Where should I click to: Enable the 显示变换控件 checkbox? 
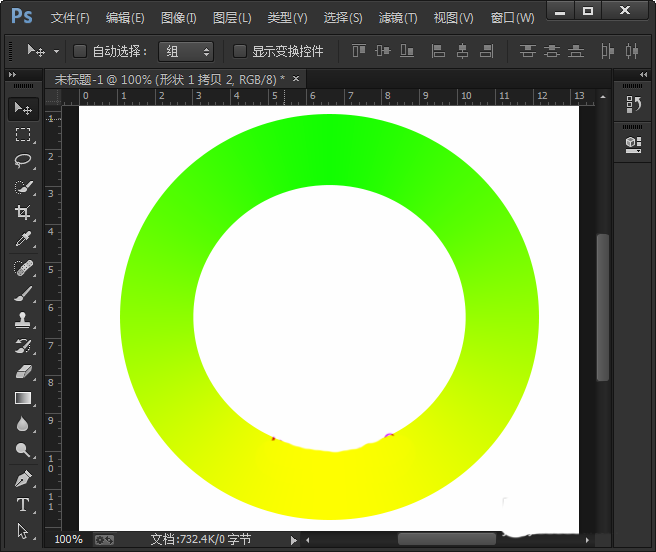[x=240, y=51]
